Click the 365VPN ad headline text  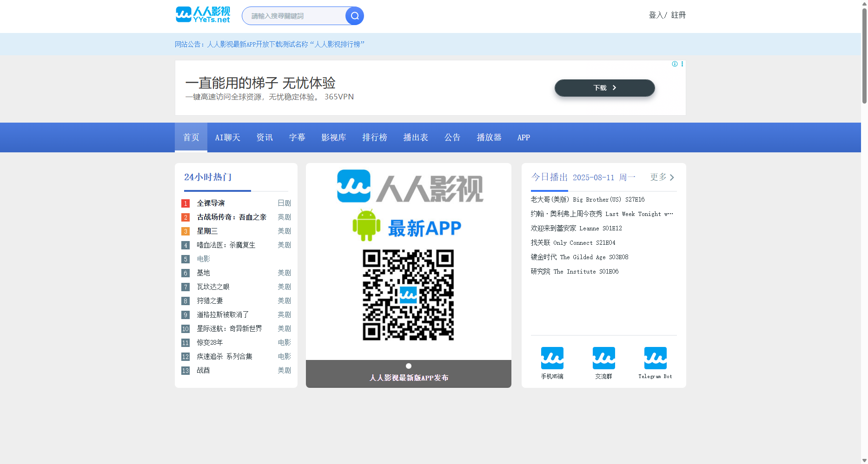pyautogui.click(x=260, y=83)
